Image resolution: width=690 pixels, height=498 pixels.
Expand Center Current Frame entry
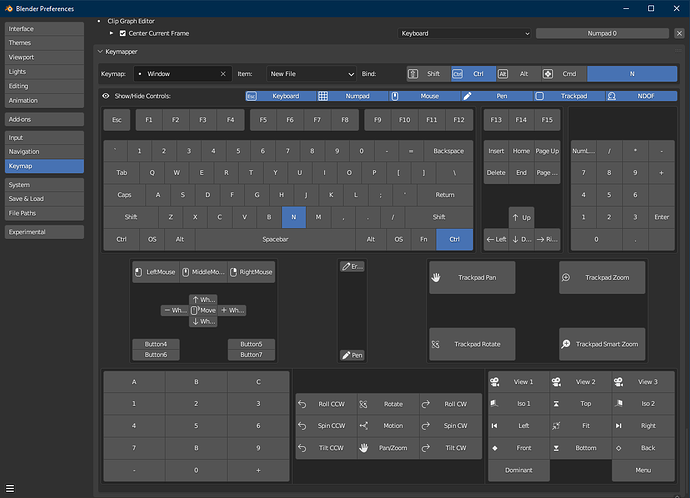111,33
